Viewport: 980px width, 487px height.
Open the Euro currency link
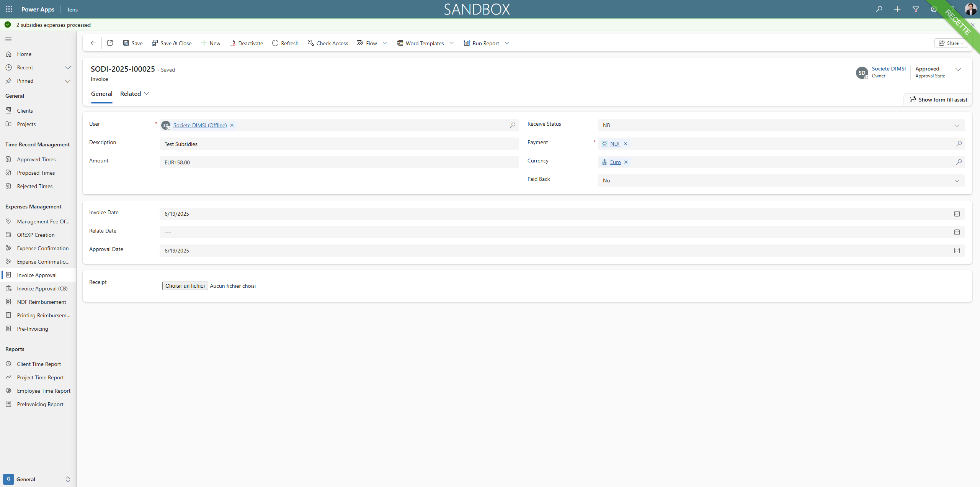[616, 162]
